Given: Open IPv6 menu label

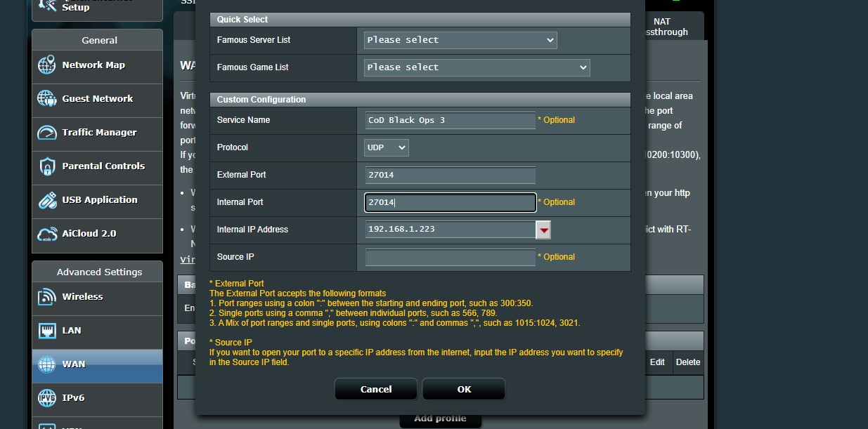Looking at the screenshot, I should pyautogui.click(x=73, y=398).
